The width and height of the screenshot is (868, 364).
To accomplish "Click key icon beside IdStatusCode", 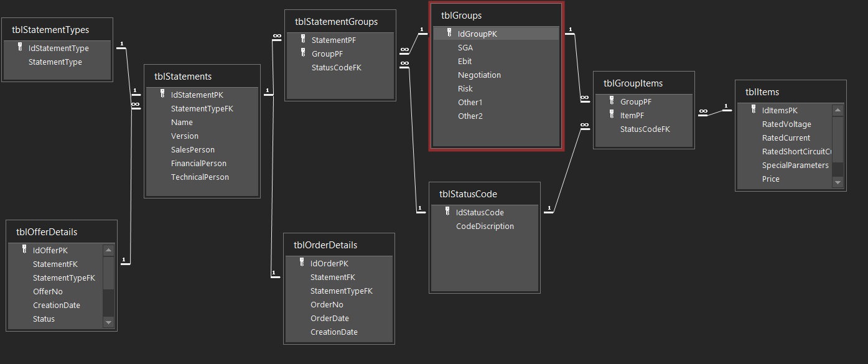I will pyautogui.click(x=447, y=212).
